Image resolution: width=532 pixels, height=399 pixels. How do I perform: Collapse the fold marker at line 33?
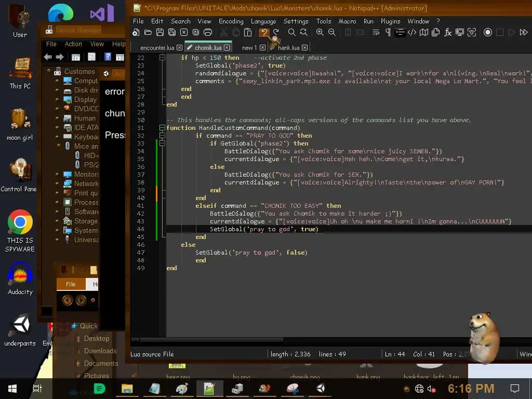(162, 143)
